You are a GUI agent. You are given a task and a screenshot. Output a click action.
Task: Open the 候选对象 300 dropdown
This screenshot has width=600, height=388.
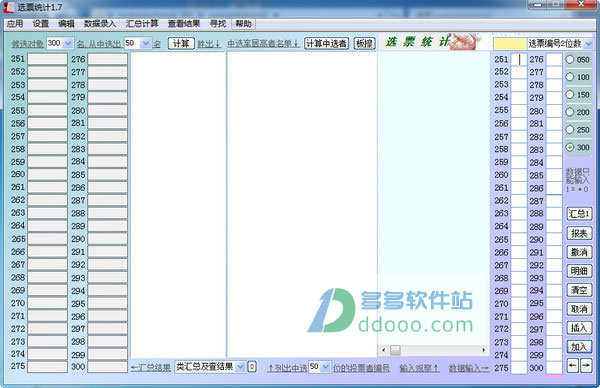68,43
